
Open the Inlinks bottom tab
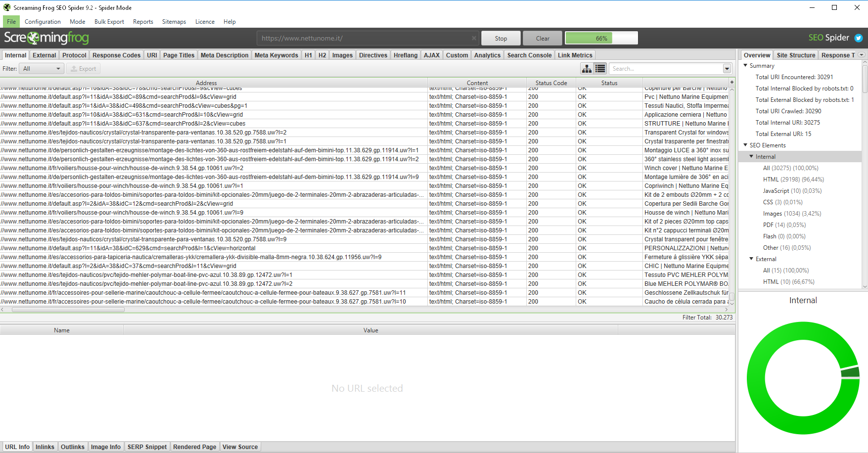[45, 447]
